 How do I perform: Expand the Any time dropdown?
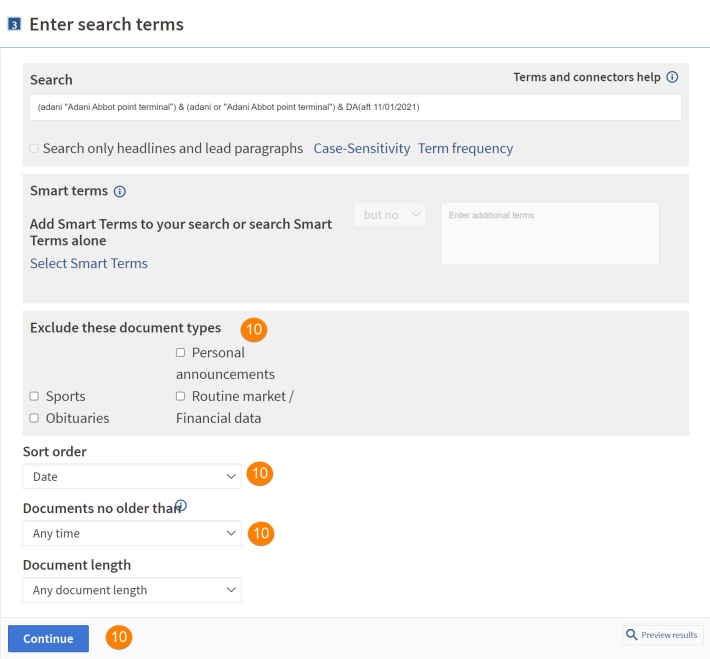pos(132,534)
